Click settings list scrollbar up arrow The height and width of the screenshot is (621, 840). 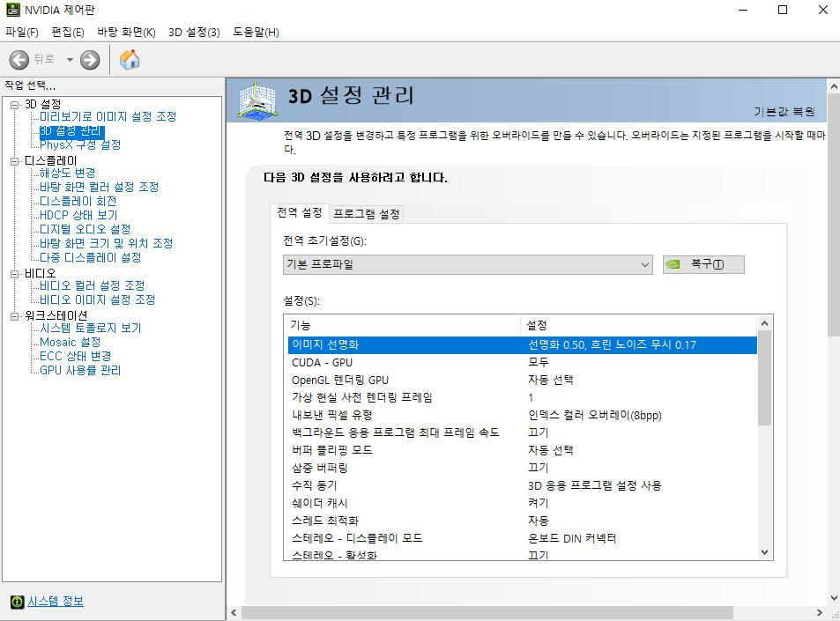pyautogui.click(x=764, y=323)
